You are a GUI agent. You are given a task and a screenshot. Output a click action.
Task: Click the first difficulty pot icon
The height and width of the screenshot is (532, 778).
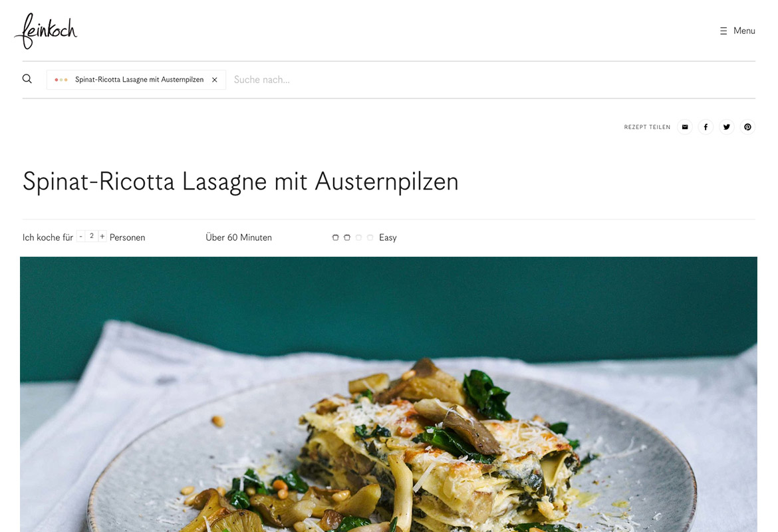tap(335, 237)
